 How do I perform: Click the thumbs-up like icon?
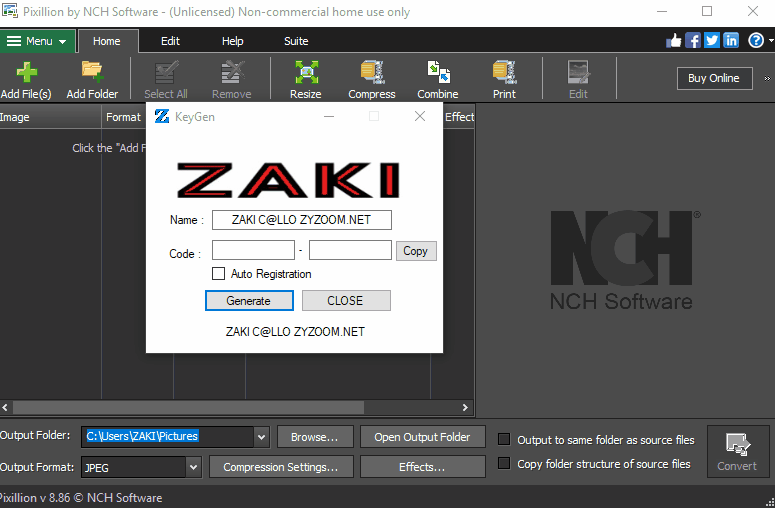click(674, 41)
